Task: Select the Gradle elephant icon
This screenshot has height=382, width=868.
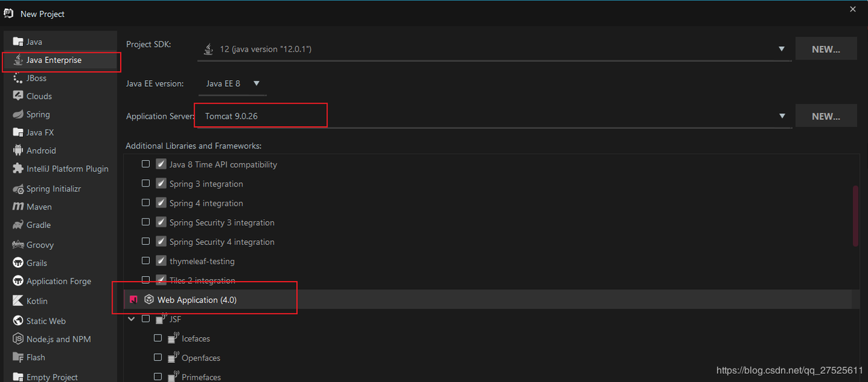Action: click(18, 225)
